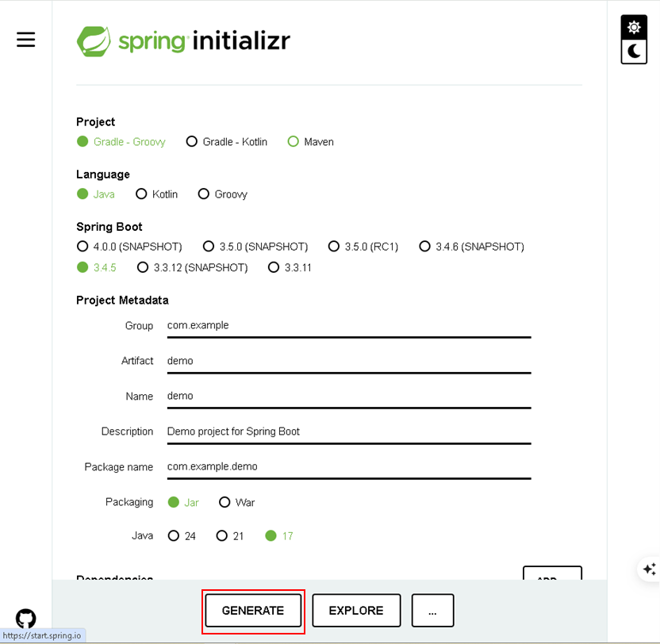
Task: Click the Project Metadata heading
Action: click(x=122, y=300)
